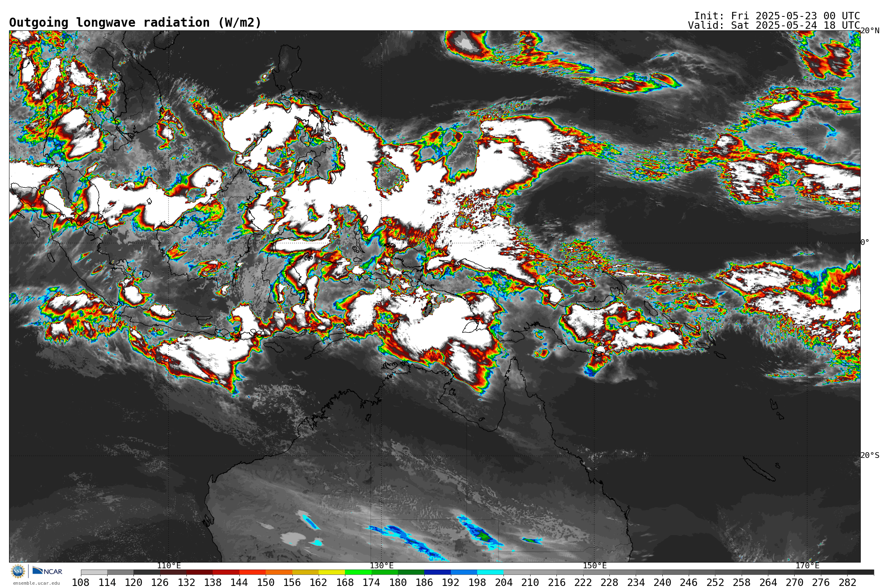Viewport: 887px width, 588px height.
Task: Click the colorbar value 240
Action: pyautogui.click(x=662, y=582)
